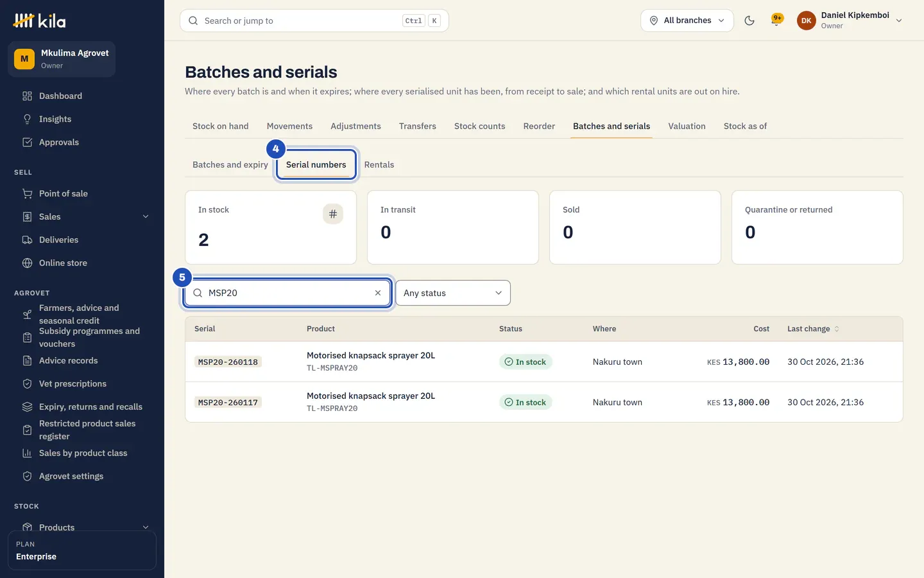The height and width of the screenshot is (578, 924).
Task: Select Batches and expiry sub-tab
Action: tap(230, 164)
